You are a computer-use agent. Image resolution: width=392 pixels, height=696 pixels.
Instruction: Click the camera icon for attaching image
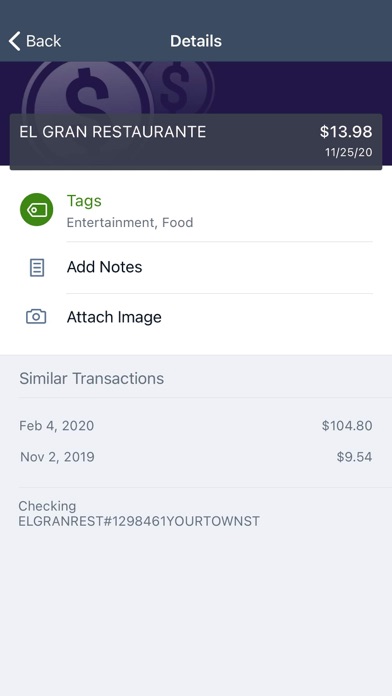click(36, 317)
